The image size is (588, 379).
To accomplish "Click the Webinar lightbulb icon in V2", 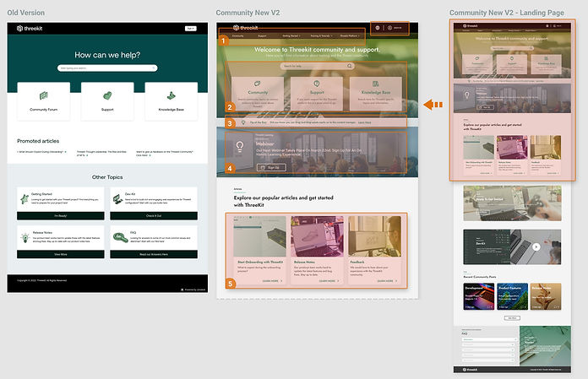I will pyautogui.click(x=240, y=146).
